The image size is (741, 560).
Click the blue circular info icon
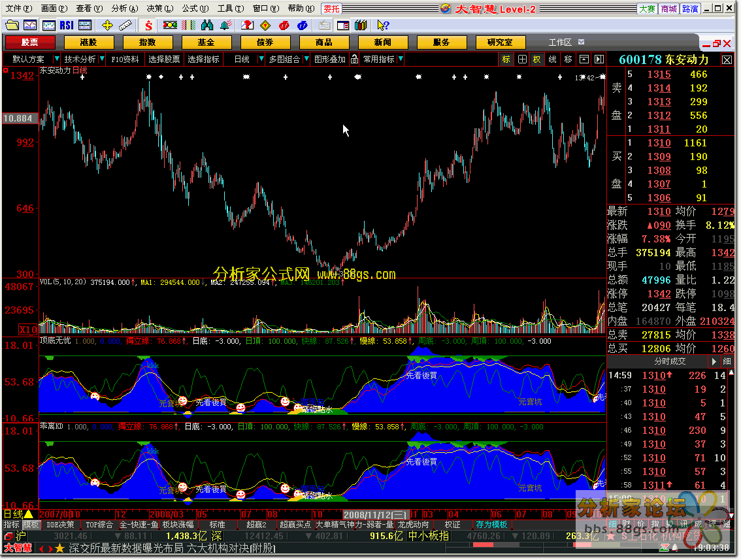(x=303, y=25)
